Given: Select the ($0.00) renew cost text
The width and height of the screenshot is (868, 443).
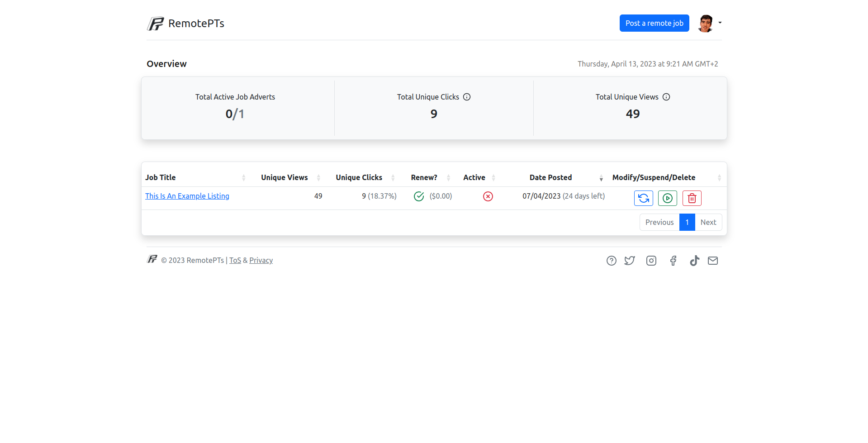Looking at the screenshot, I should point(441,196).
